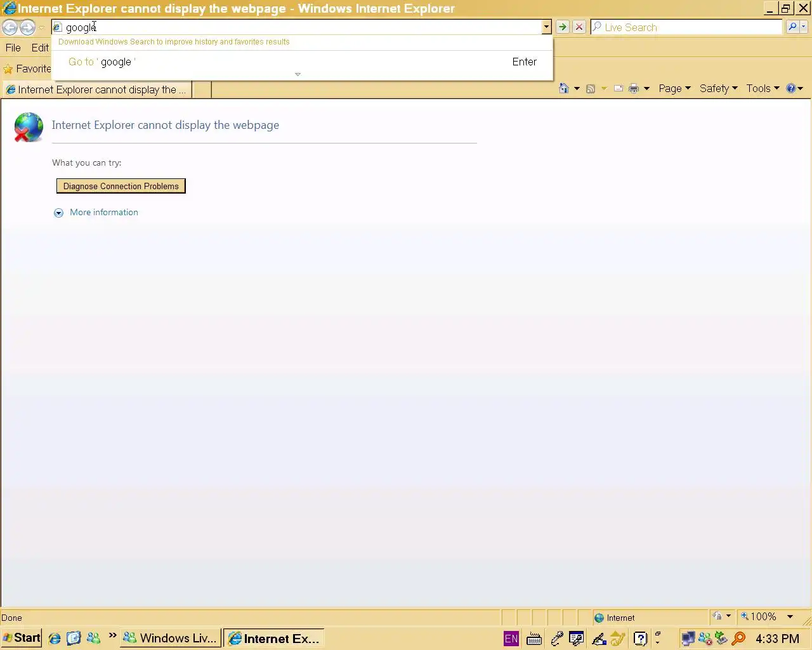Select the Go to 'google' suggestion
Screen dimensions: 812x650
(x=302, y=62)
